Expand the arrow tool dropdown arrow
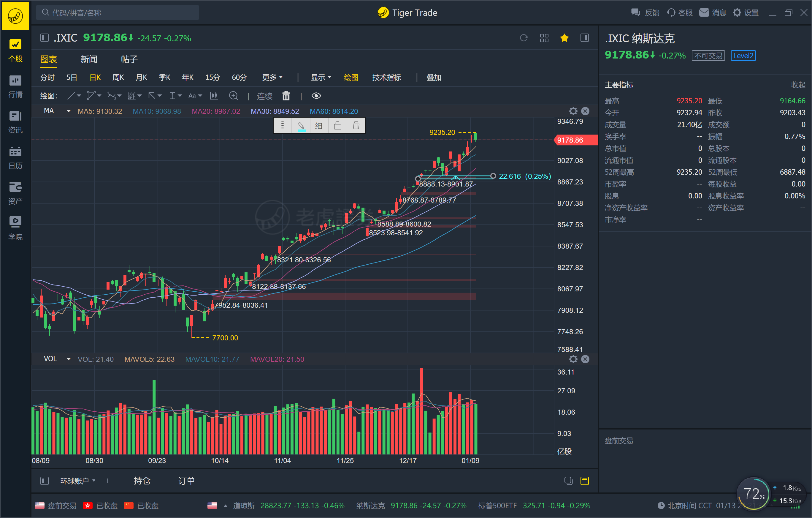The image size is (812, 518). pyautogui.click(x=159, y=96)
